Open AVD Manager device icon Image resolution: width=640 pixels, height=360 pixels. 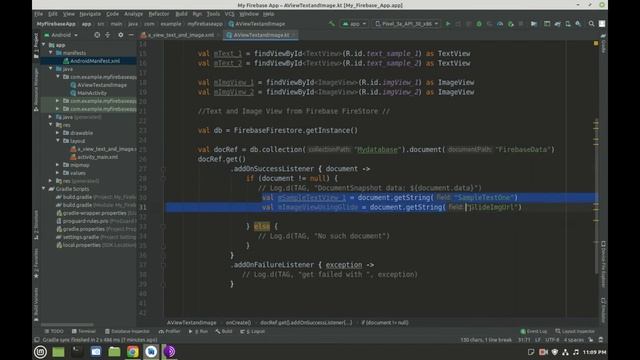(x=568, y=24)
